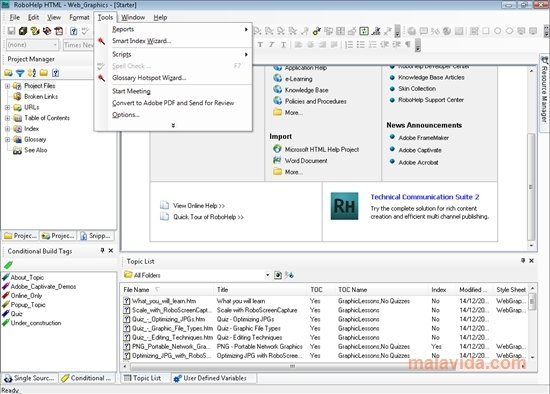Open the File menu
The height and width of the screenshot is (394, 550).
(x=14, y=17)
